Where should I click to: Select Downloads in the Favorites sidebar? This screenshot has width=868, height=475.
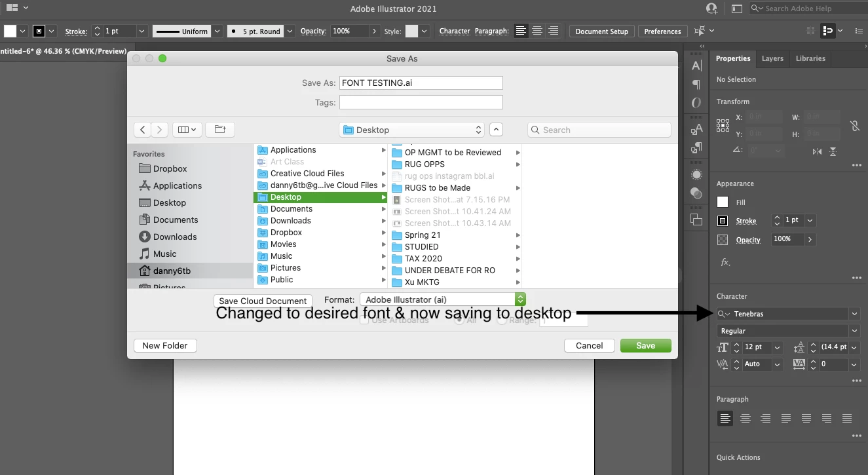[175, 237]
